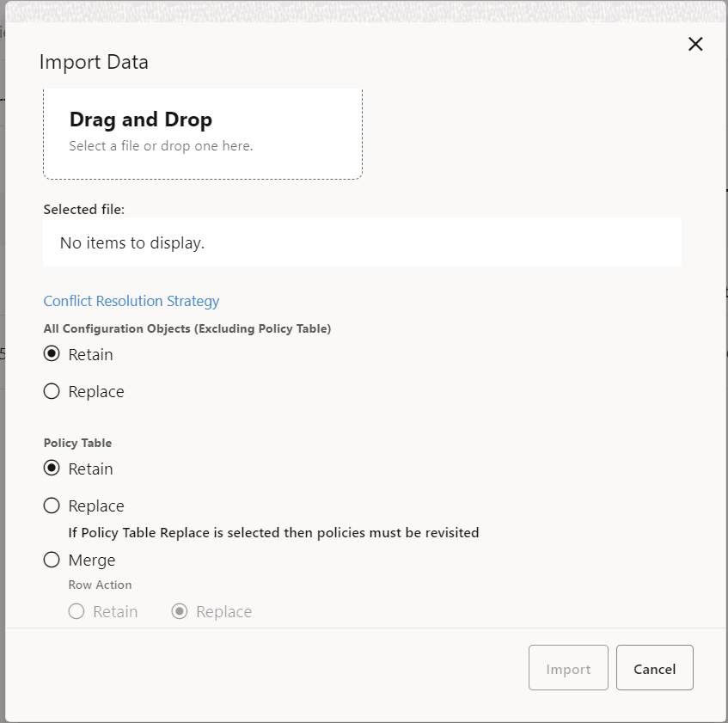Click the No items to display message
728x723 pixels.
pos(132,243)
